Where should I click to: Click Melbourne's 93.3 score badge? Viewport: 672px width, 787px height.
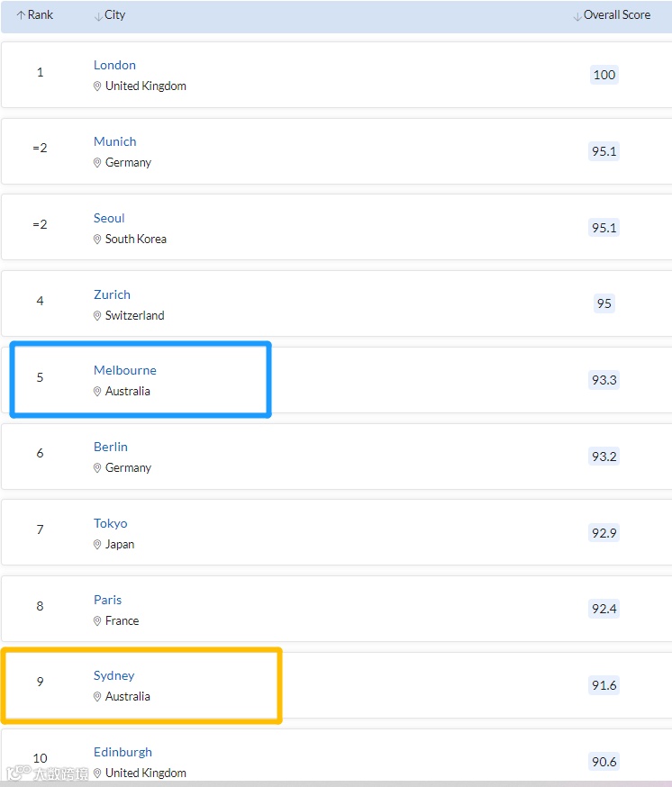(604, 380)
